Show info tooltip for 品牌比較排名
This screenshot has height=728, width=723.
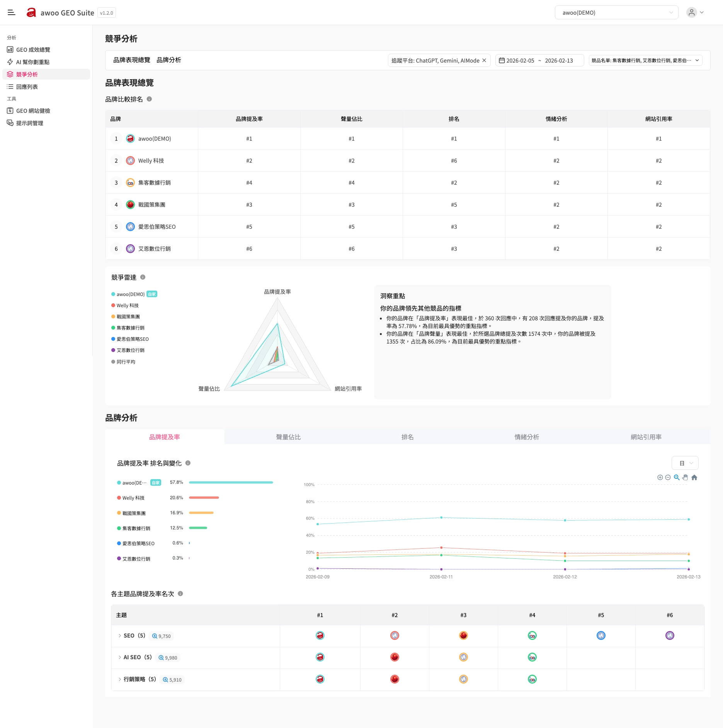(149, 99)
